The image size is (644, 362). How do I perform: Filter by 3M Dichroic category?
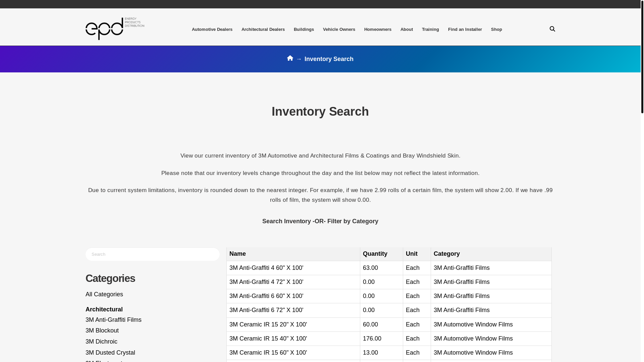pos(101,342)
